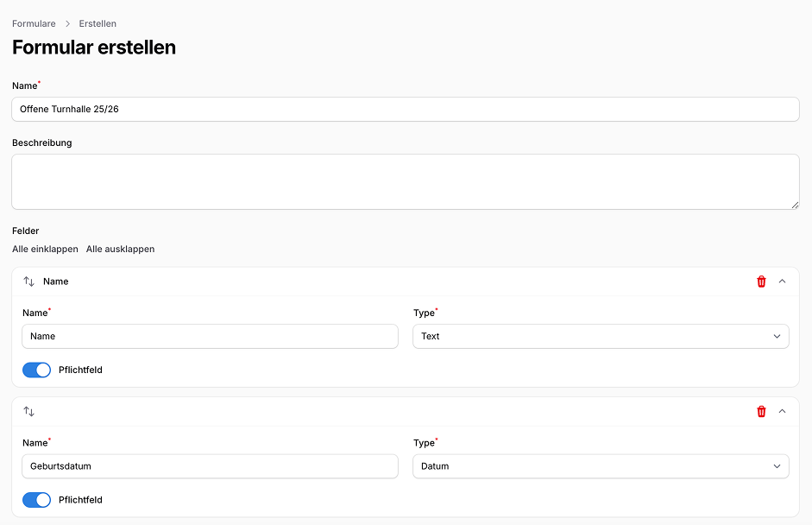Click the drag handle of the Geburtsdatum field

pyautogui.click(x=28, y=411)
